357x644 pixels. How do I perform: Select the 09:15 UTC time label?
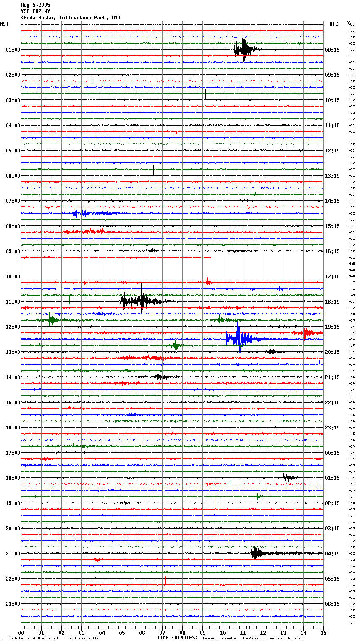[x=332, y=75]
